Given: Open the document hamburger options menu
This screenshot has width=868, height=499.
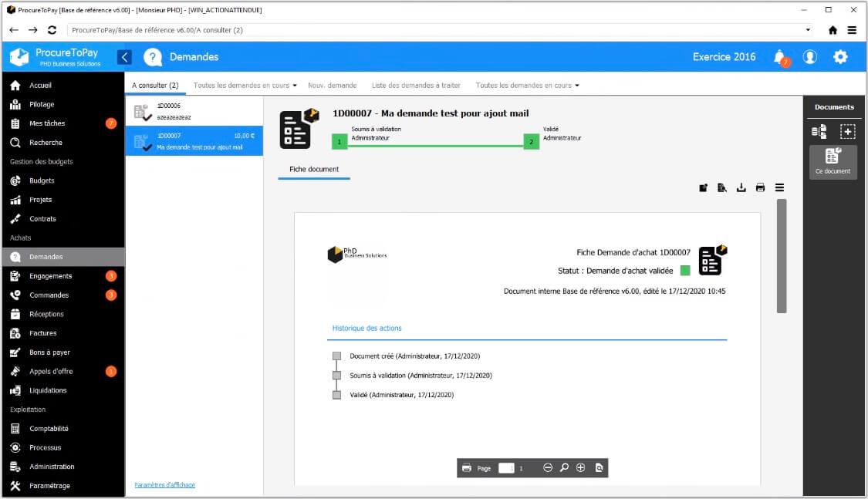Looking at the screenshot, I should pos(779,187).
